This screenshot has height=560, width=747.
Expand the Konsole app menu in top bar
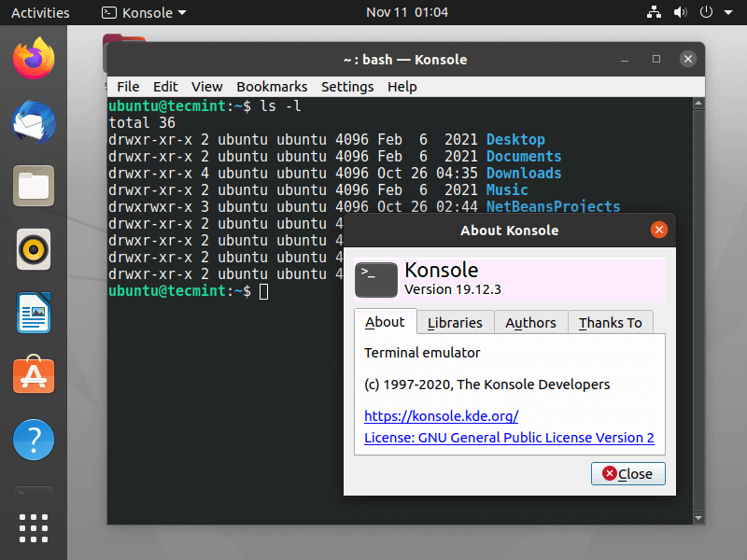(x=143, y=13)
